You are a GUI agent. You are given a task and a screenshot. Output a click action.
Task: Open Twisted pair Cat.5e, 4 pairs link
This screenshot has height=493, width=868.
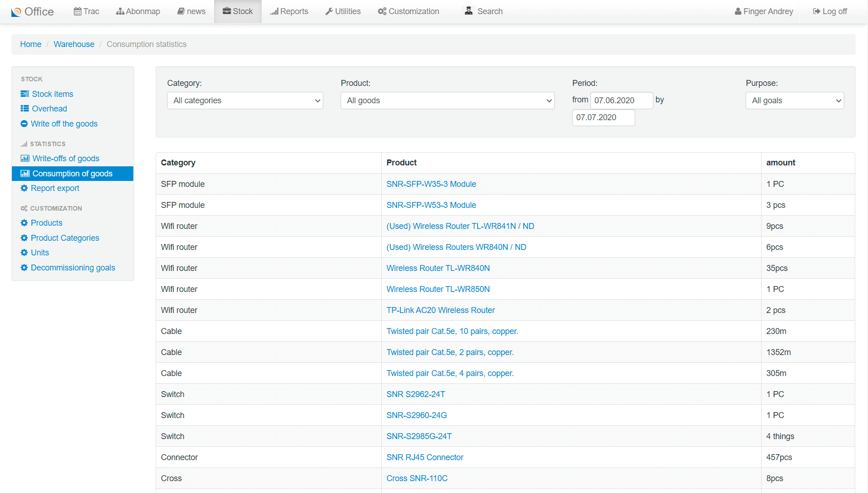pyautogui.click(x=450, y=373)
